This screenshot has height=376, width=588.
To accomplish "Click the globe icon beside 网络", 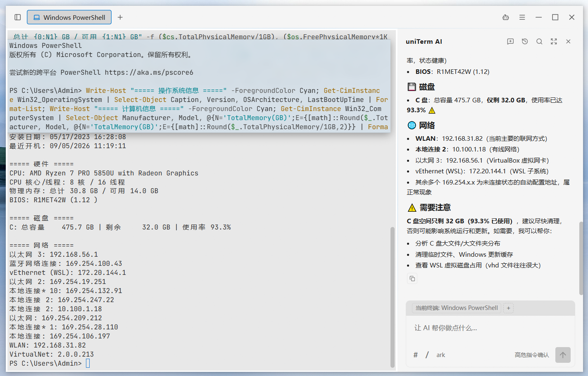I will click(412, 125).
